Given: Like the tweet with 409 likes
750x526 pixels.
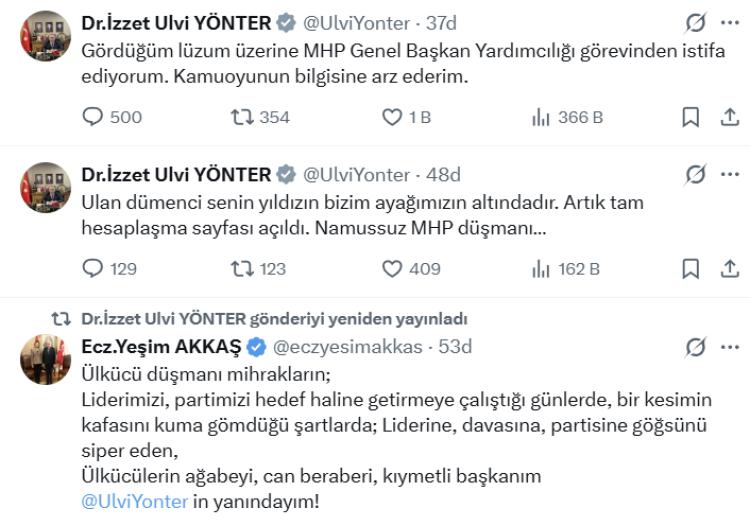Looking at the screenshot, I should tap(392, 268).
